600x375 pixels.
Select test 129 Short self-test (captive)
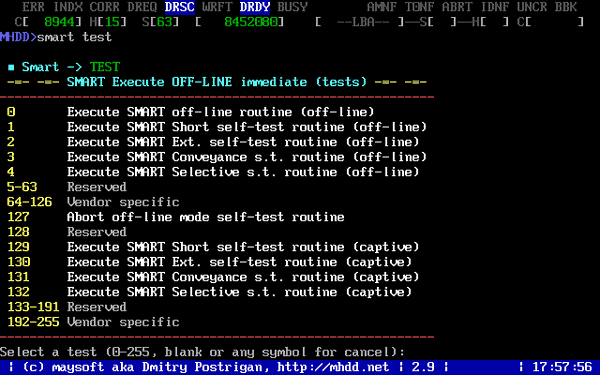[213, 247]
